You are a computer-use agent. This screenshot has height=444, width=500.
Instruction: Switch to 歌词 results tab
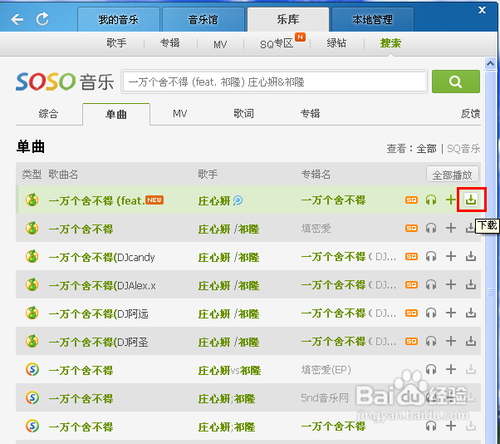pos(244,114)
